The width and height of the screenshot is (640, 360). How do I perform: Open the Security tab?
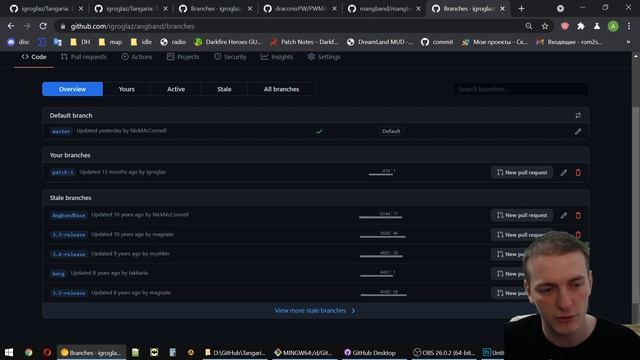click(230, 57)
